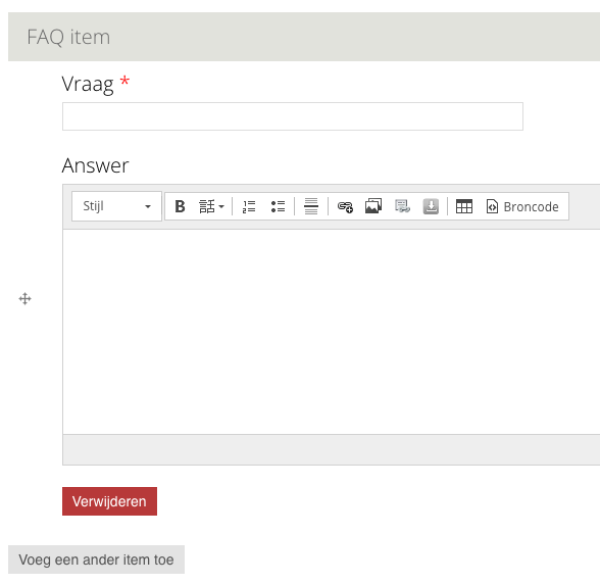Toggle bold formatting in the editor
This screenshot has height=584, width=600.
pos(180,207)
